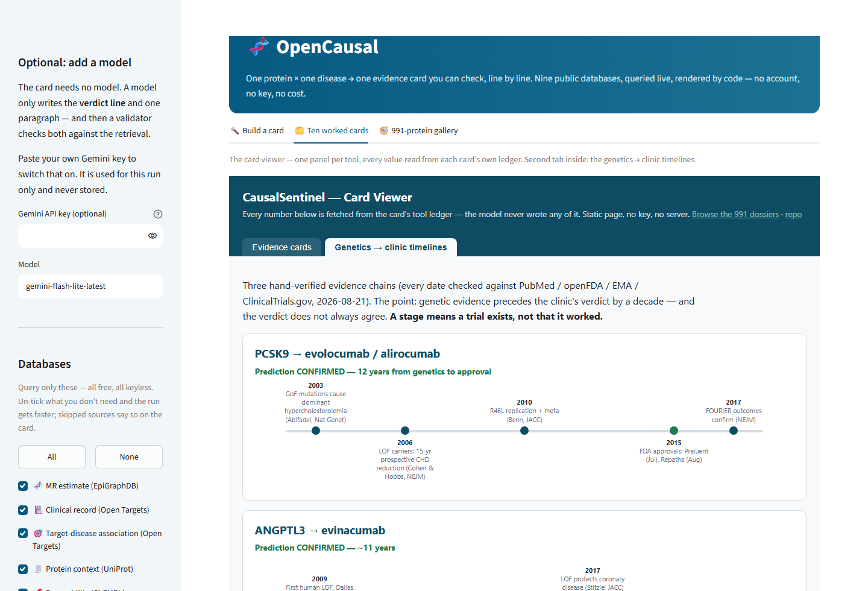Click the green 2015 FDA approvals dot
This screenshot has height=591, width=868.
pyautogui.click(x=674, y=431)
